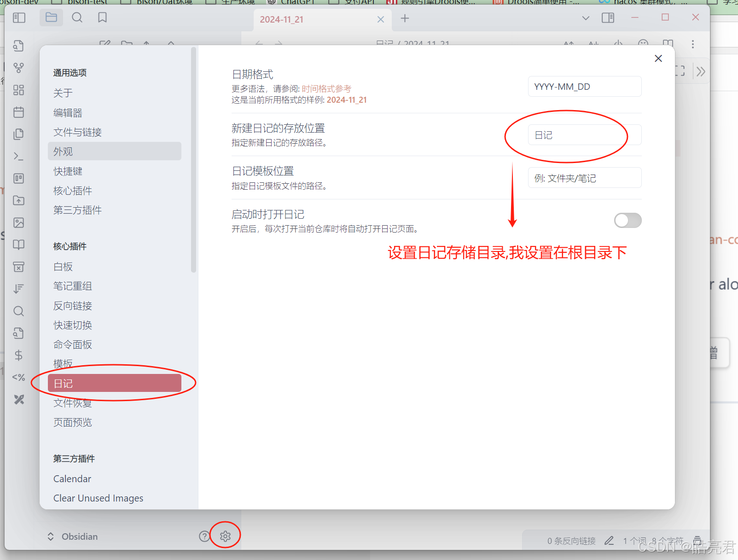Click the new diary location field

coord(585,135)
